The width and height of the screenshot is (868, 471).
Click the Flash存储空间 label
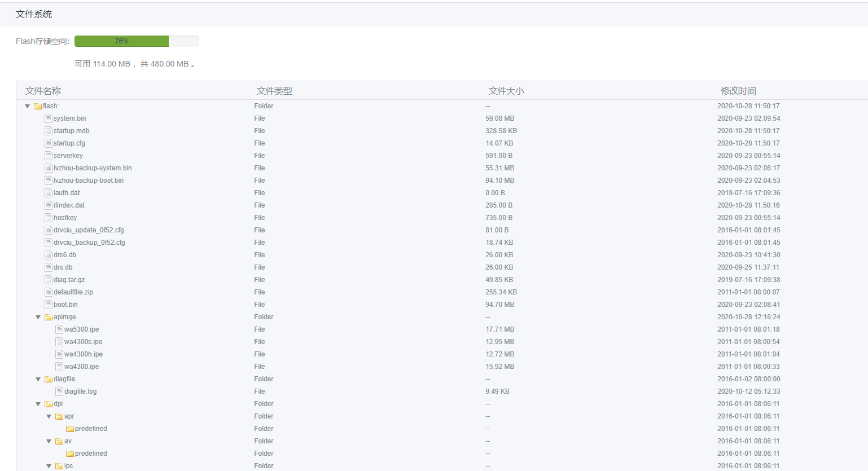point(43,41)
